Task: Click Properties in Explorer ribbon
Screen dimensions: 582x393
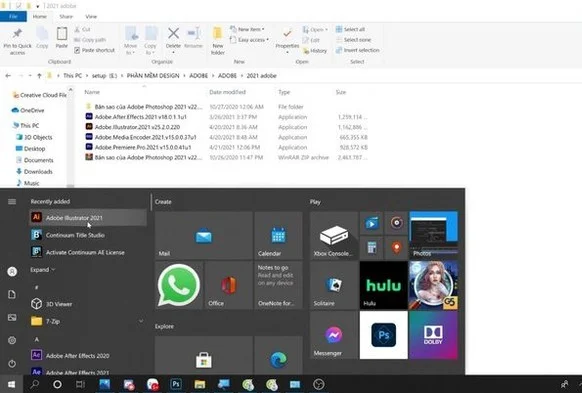Action: pos(287,40)
